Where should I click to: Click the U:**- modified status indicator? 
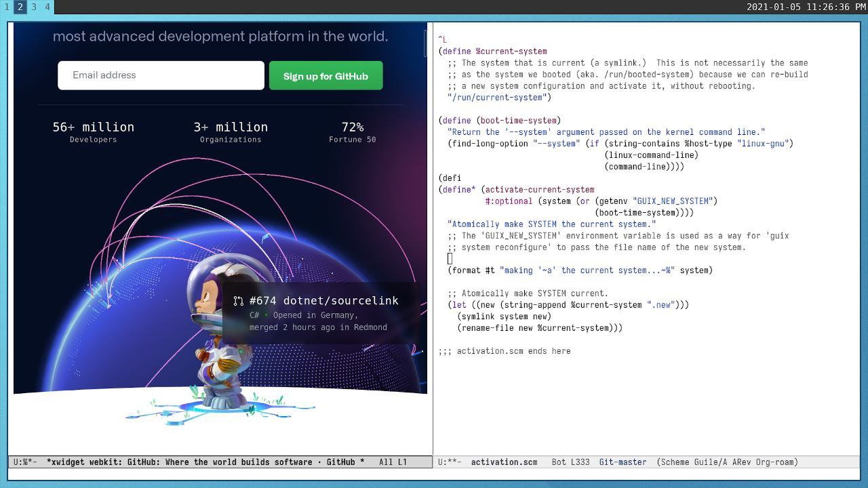pyautogui.click(x=450, y=462)
